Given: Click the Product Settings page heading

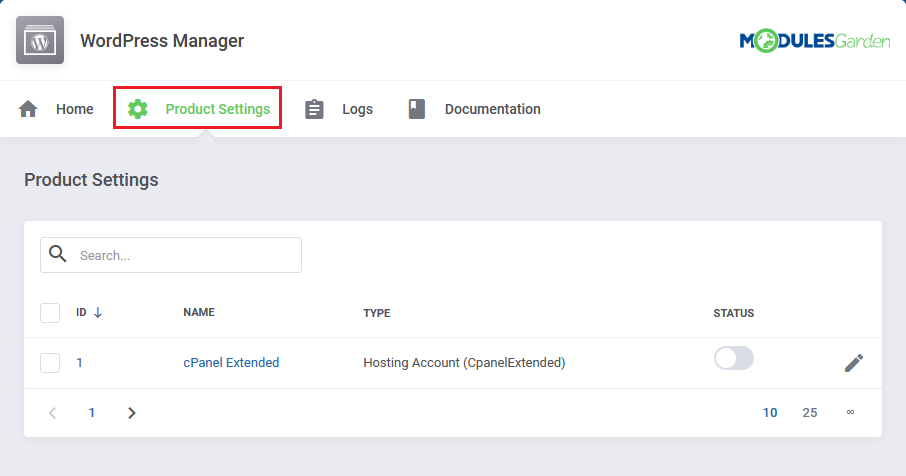Looking at the screenshot, I should [x=91, y=180].
